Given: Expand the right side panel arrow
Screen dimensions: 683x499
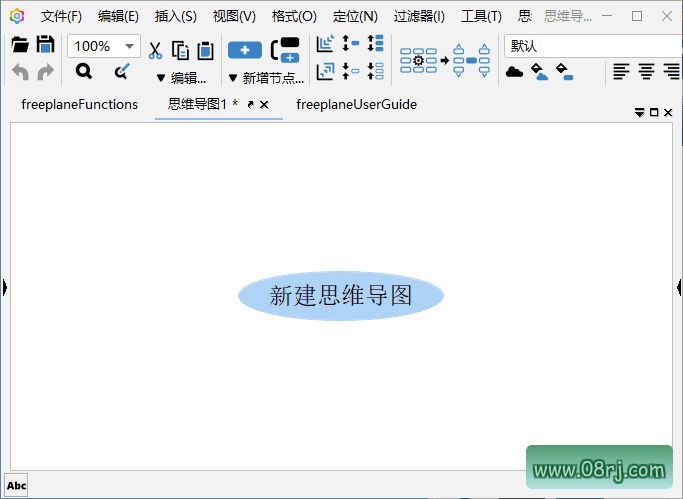Looking at the screenshot, I should click(679, 287).
